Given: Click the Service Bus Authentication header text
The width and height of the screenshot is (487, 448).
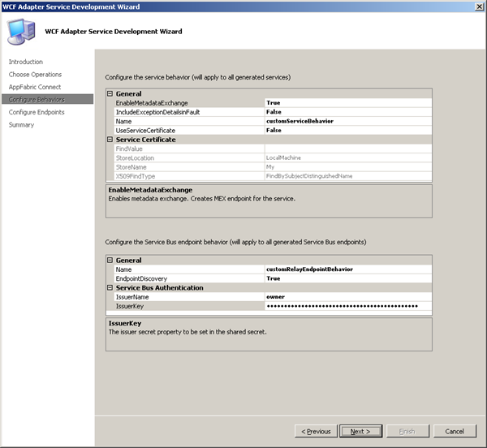Looking at the screenshot, I should (x=160, y=288).
